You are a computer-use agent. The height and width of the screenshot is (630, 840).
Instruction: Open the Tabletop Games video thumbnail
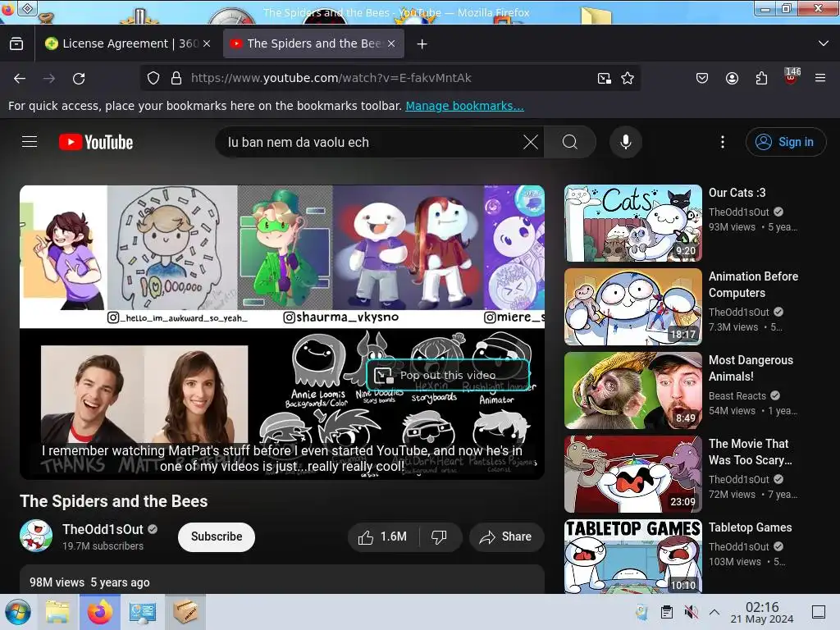pyautogui.click(x=633, y=556)
